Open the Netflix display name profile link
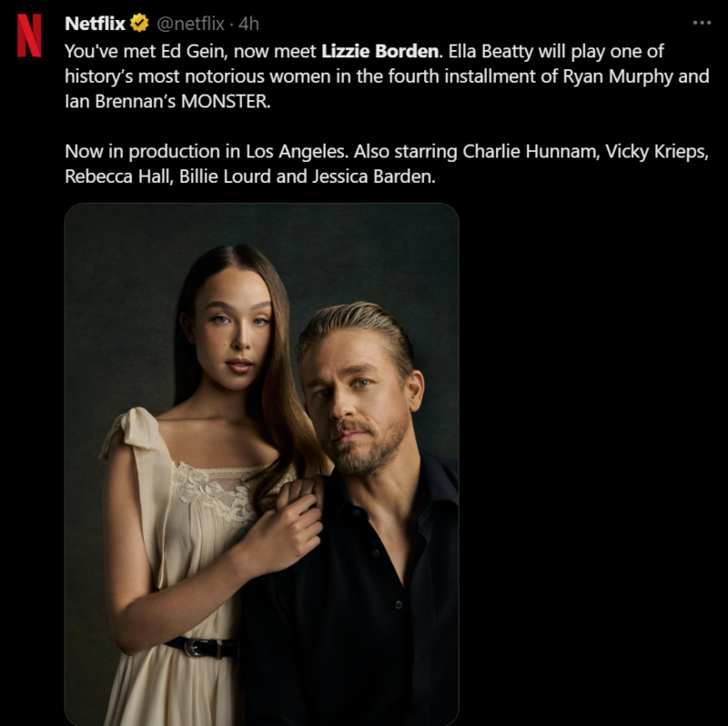728x726 pixels. (95, 24)
